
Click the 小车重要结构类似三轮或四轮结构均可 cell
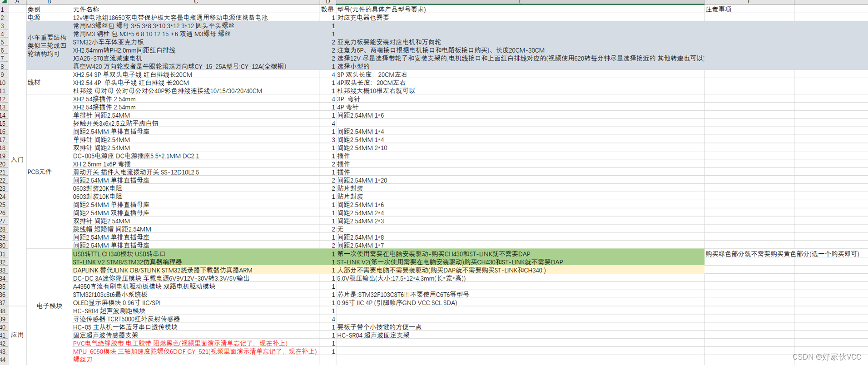tap(49, 45)
